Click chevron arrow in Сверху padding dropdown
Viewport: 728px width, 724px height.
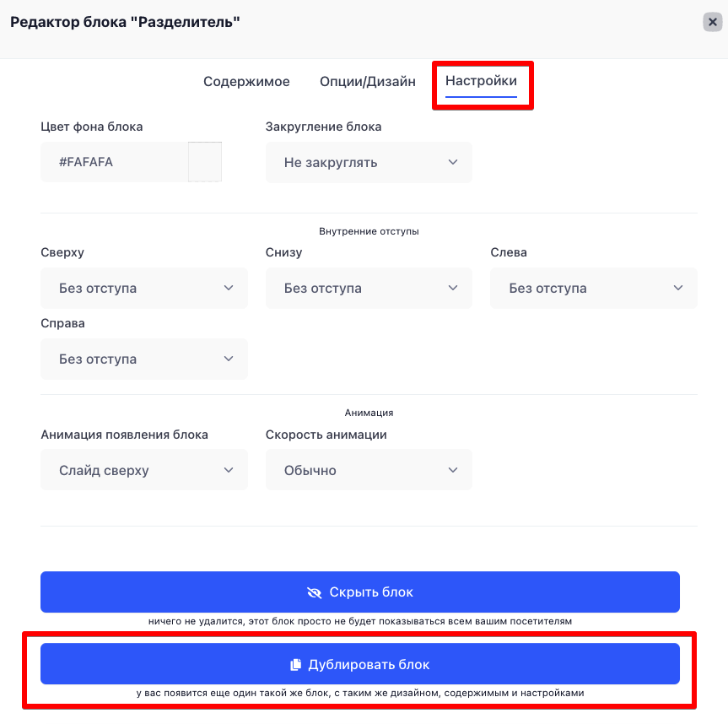coord(229,288)
